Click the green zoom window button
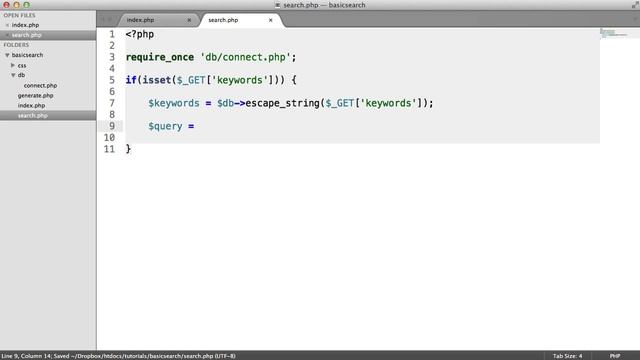Viewport: 640px width, 360px height. (26, 5)
